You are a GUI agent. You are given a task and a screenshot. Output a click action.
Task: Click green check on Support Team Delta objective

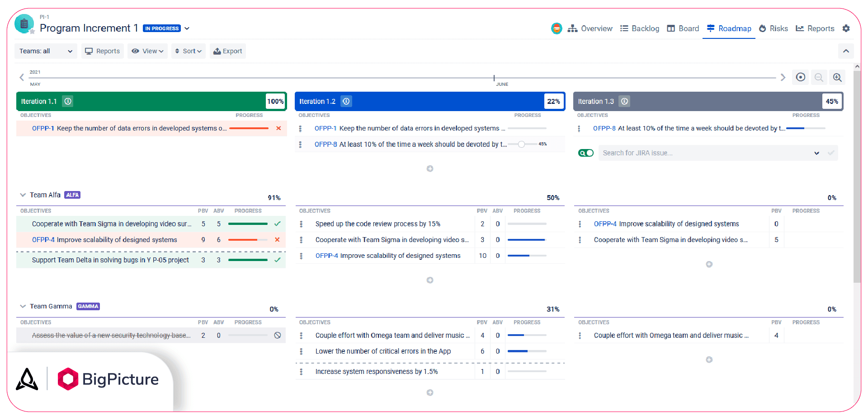[x=277, y=260]
